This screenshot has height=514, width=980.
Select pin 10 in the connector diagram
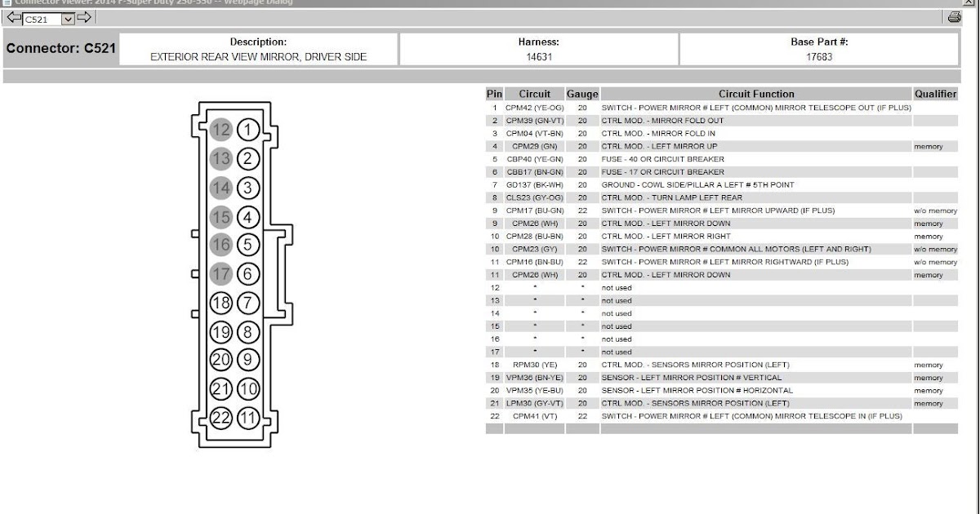247,389
